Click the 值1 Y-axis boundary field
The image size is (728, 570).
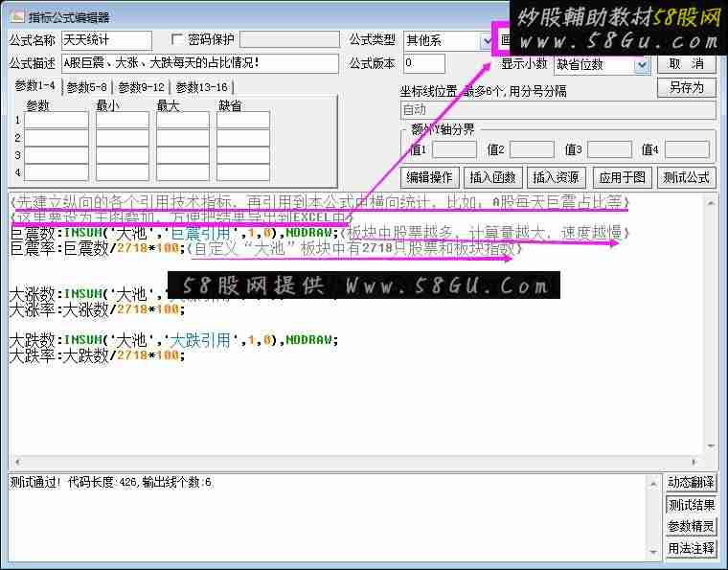click(x=454, y=150)
